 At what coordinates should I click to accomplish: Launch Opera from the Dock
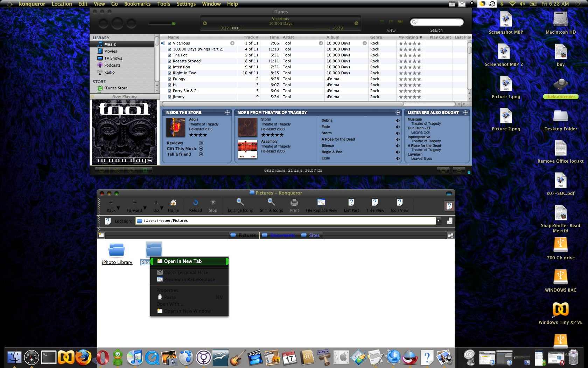click(103, 357)
